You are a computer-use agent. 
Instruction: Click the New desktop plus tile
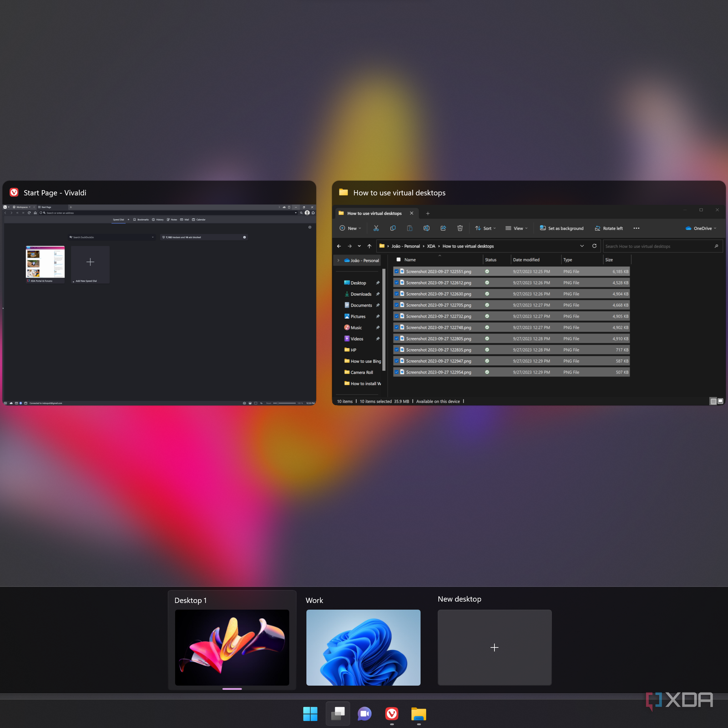tap(495, 647)
